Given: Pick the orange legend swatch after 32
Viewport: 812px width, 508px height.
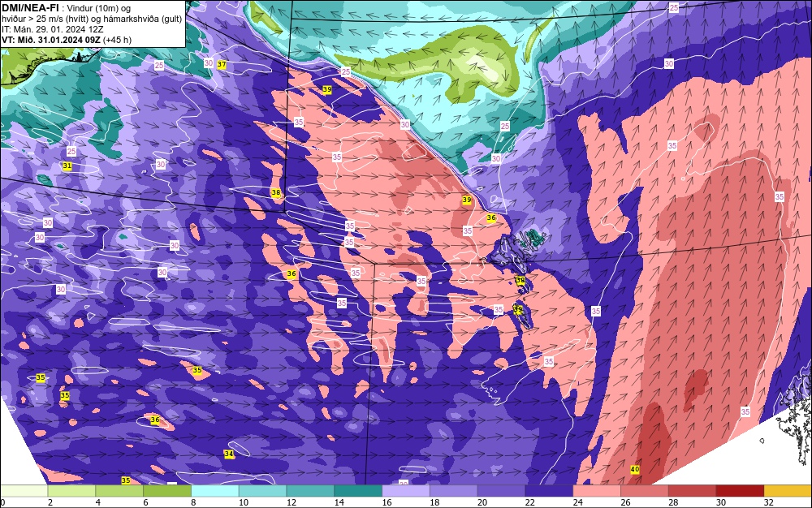Looking at the screenshot, I should (x=788, y=491).
